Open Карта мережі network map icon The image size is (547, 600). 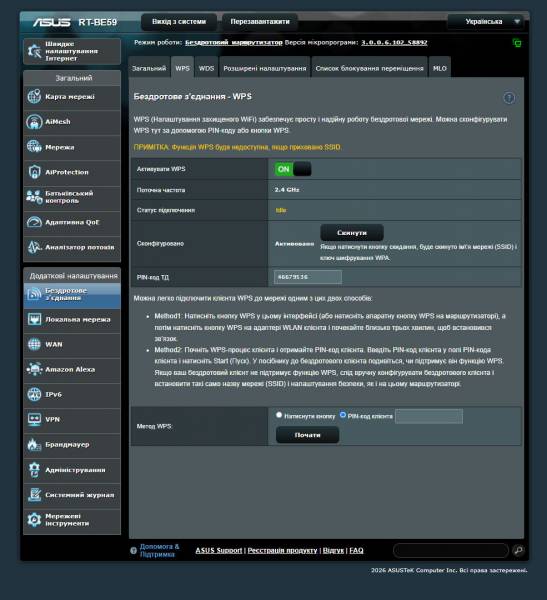pyautogui.click(x=34, y=96)
